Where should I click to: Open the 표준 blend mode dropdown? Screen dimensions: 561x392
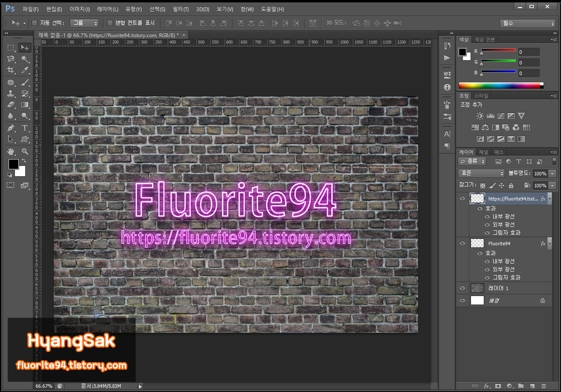coord(481,174)
